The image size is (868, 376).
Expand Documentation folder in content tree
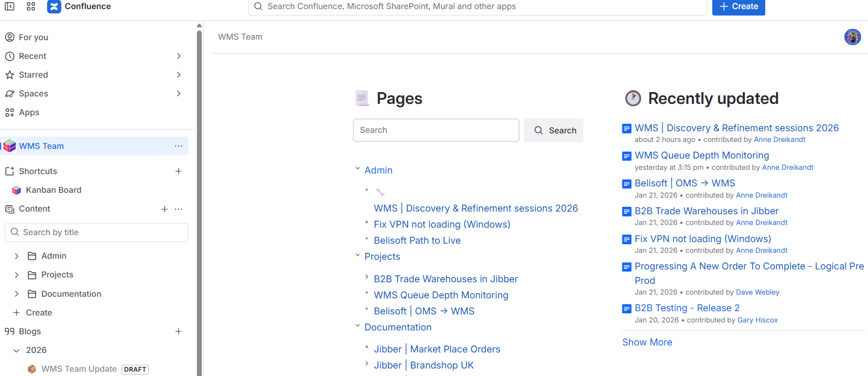[17, 294]
